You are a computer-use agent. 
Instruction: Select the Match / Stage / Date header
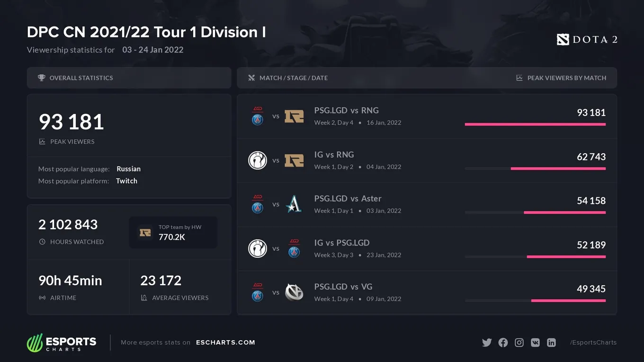pyautogui.click(x=294, y=78)
